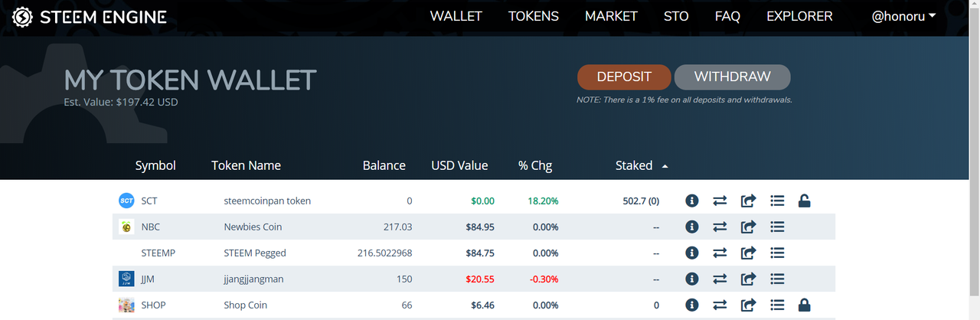980x320 pixels.
Task: Open the STO menu item
Action: coord(676,16)
